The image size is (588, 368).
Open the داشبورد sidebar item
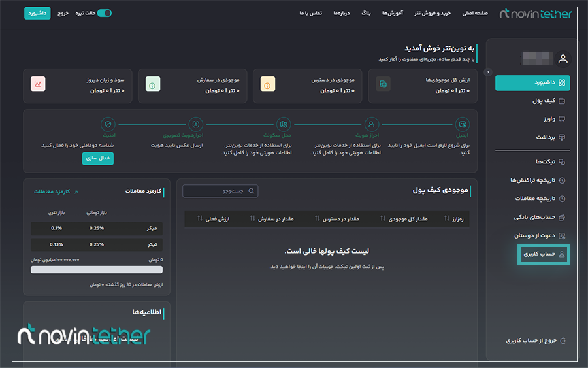point(532,82)
